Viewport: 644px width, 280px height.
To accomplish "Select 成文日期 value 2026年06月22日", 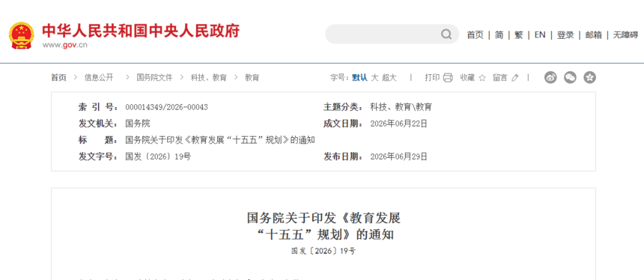I will (x=399, y=124).
